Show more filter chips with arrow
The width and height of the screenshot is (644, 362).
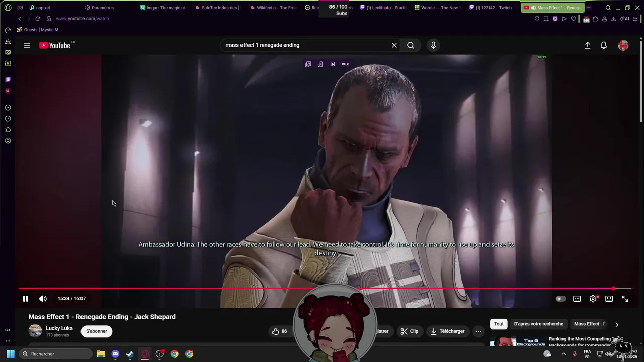pyautogui.click(x=617, y=324)
